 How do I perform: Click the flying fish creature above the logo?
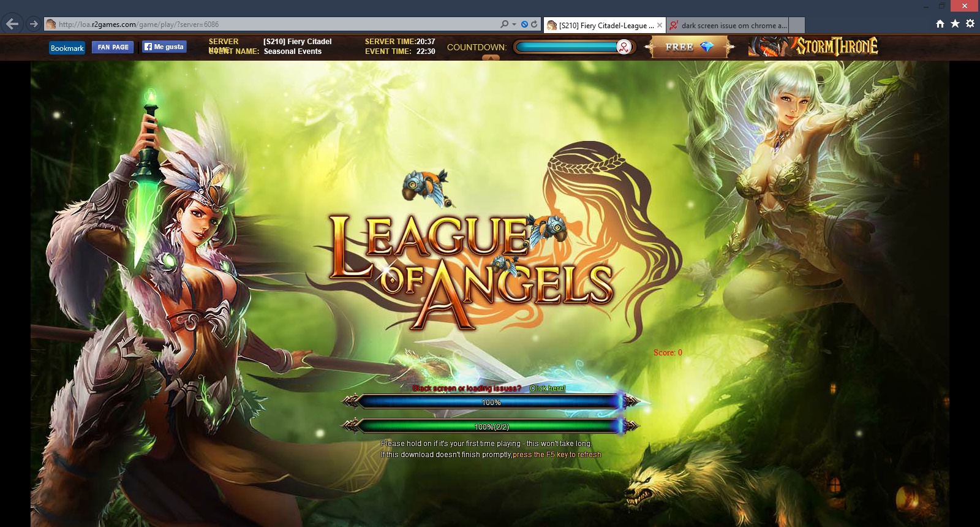click(427, 187)
